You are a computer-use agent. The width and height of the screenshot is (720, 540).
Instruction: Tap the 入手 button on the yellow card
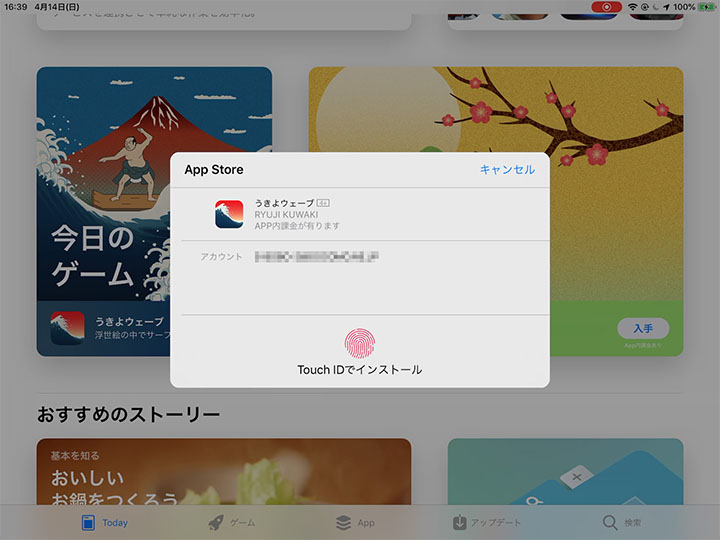(x=643, y=328)
